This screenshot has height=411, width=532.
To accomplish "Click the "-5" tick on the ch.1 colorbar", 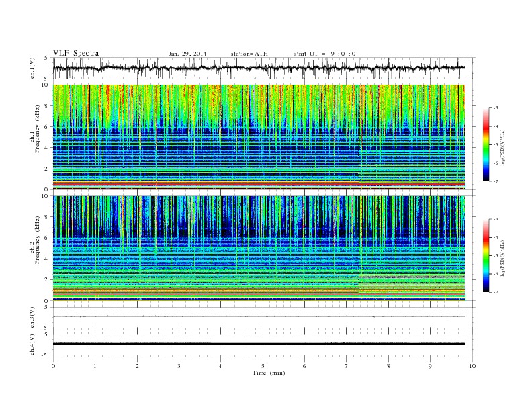I will point(495,145).
